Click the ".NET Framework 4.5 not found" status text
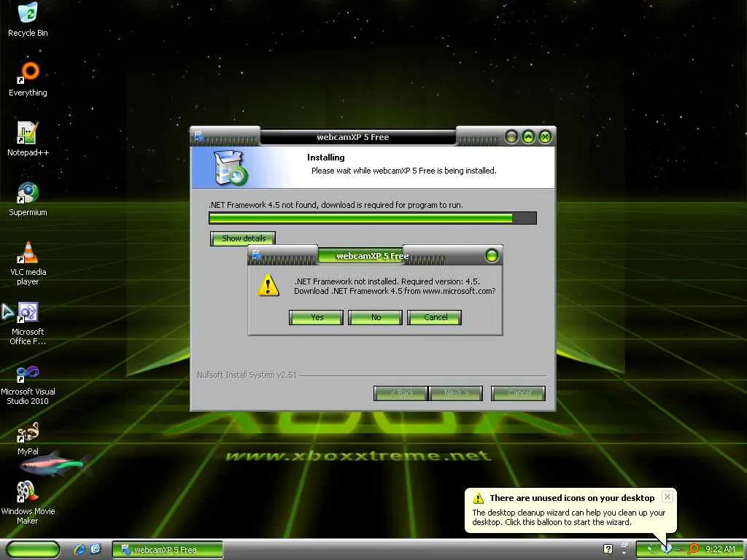Image resolution: width=747 pixels, height=560 pixels. [336, 205]
